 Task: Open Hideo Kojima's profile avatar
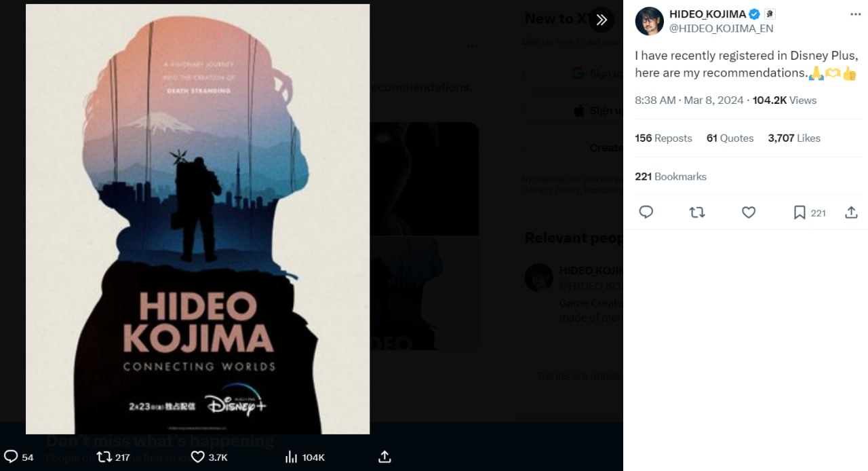point(649,21)
